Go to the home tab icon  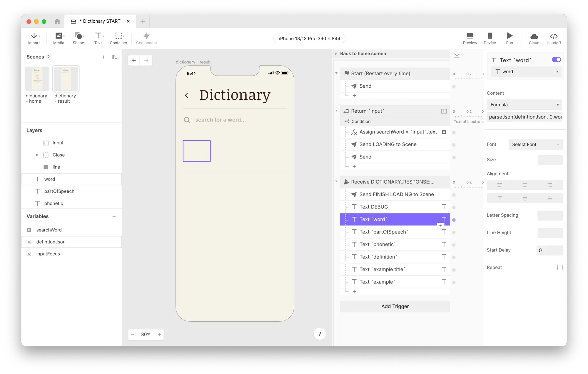point(57,21)
